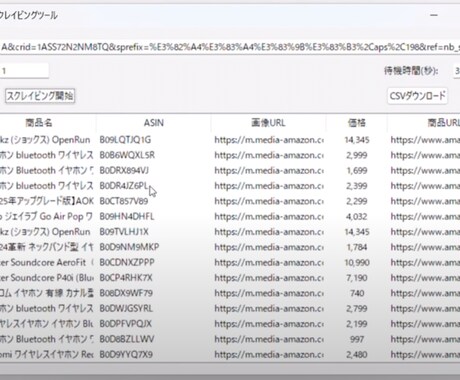Click price cell 740
The image size is (460, 380).
(x=357, y=293)
